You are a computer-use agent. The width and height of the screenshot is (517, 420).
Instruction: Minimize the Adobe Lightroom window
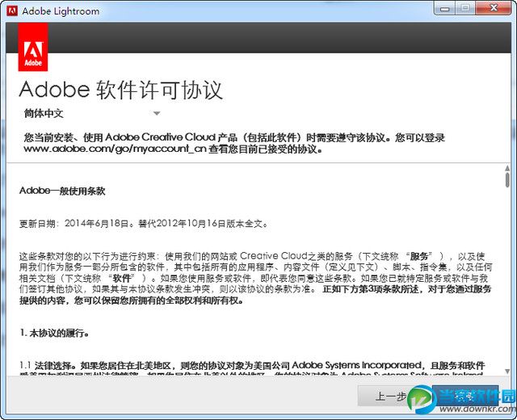[445, 8]
